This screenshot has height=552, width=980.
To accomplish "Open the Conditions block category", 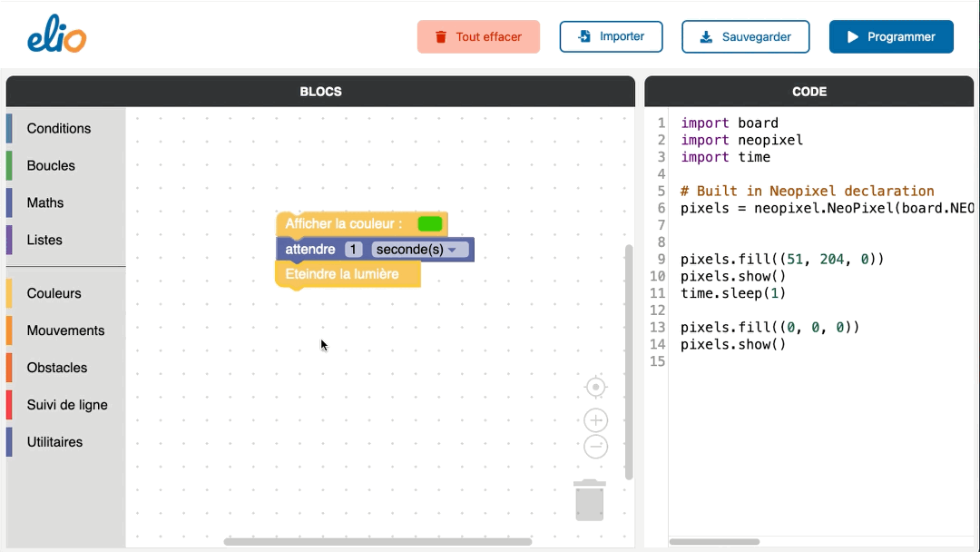I will (x=59, y=129).
